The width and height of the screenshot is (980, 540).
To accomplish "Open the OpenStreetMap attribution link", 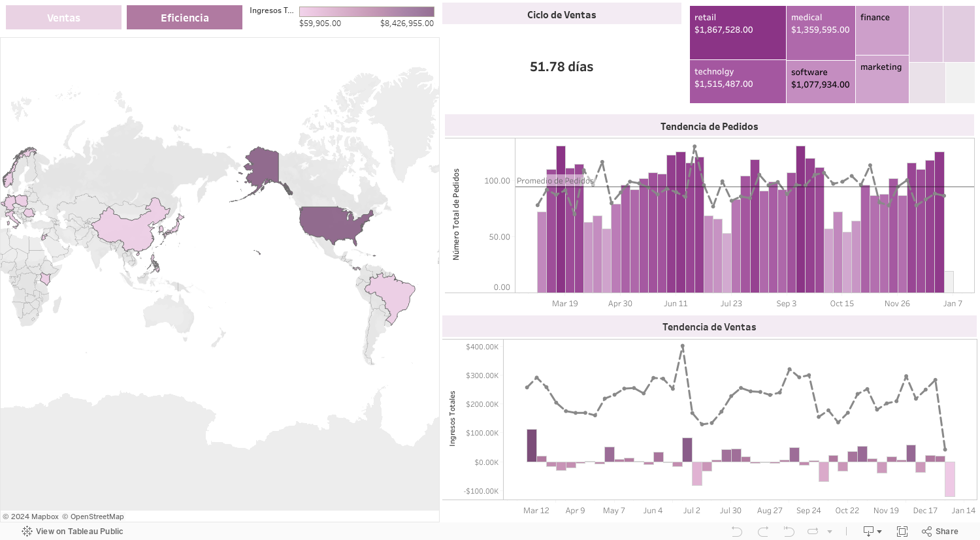I will 93,516.
